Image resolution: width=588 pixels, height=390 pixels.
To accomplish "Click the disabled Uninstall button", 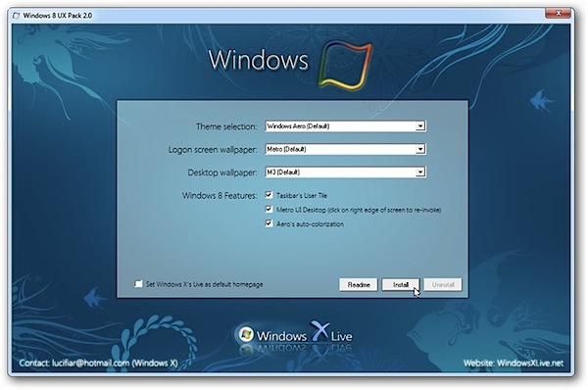I will [443, 284].
